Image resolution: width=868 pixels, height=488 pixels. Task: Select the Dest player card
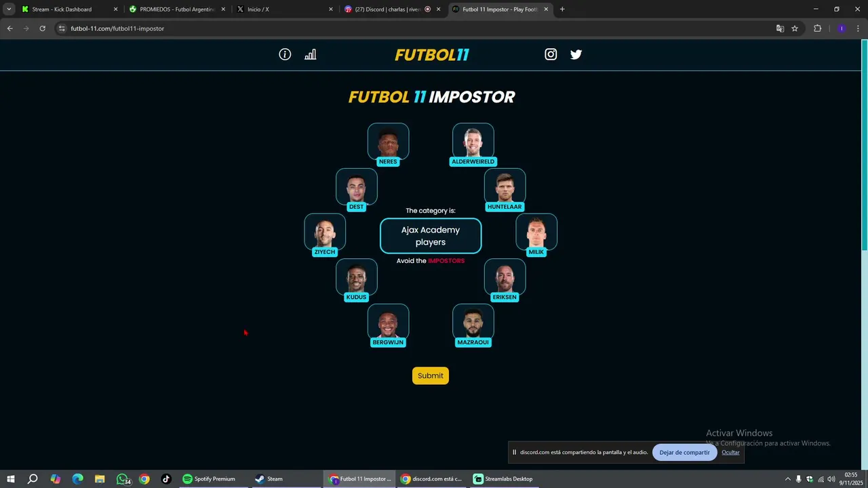pyautogui.click(x=356, y=190)
